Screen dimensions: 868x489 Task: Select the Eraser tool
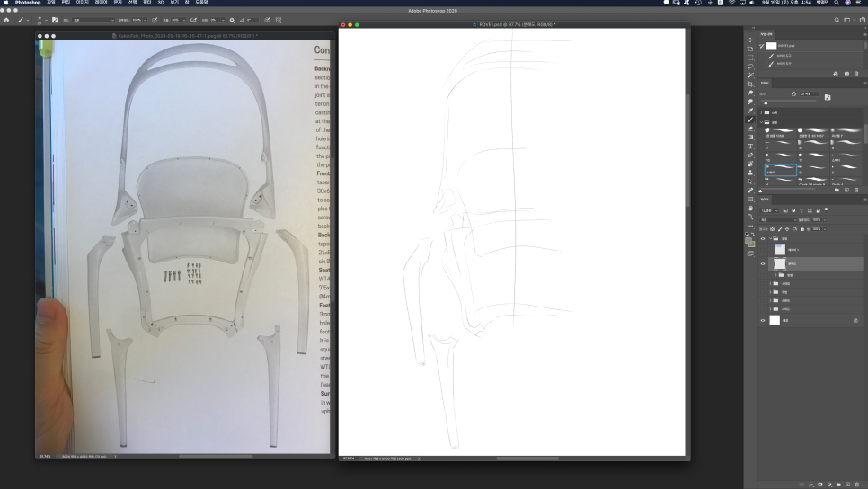click(750, 129)
